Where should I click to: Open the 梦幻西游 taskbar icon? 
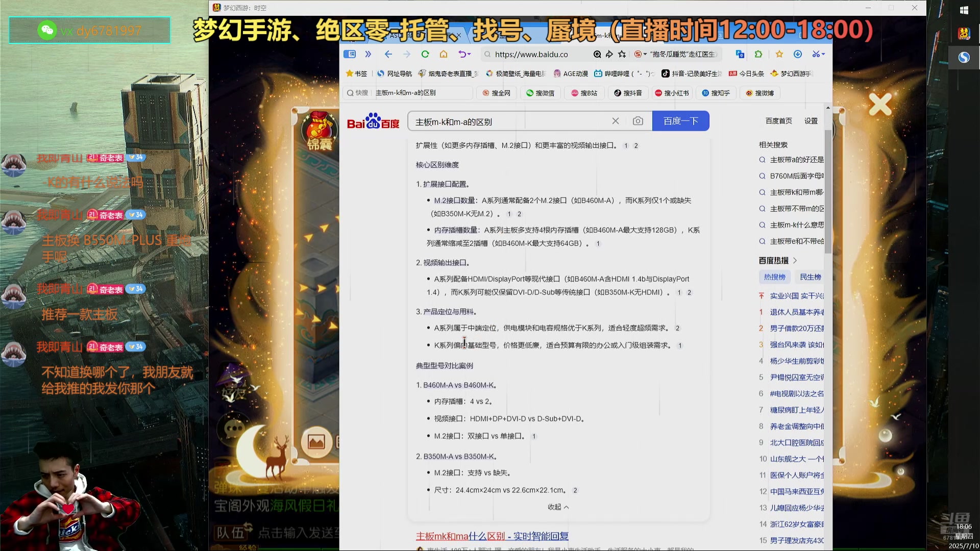964,33
